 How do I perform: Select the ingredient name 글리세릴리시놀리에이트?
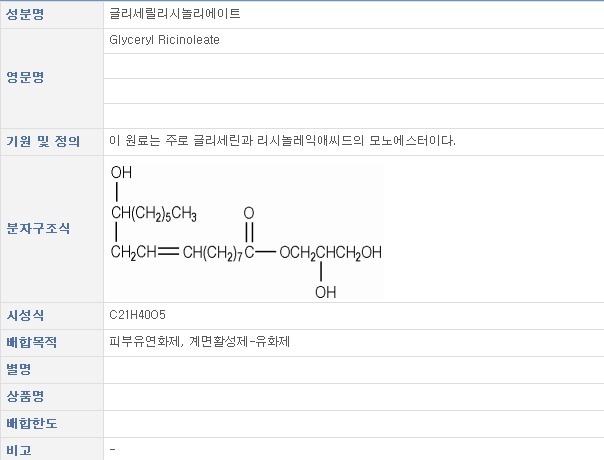tap(175, 15)
